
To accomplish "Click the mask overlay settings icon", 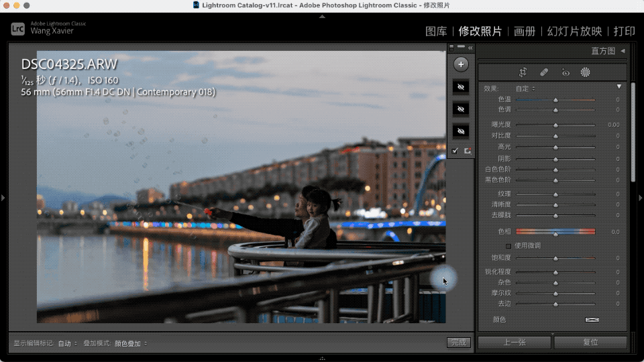I will tap(468, 151).
